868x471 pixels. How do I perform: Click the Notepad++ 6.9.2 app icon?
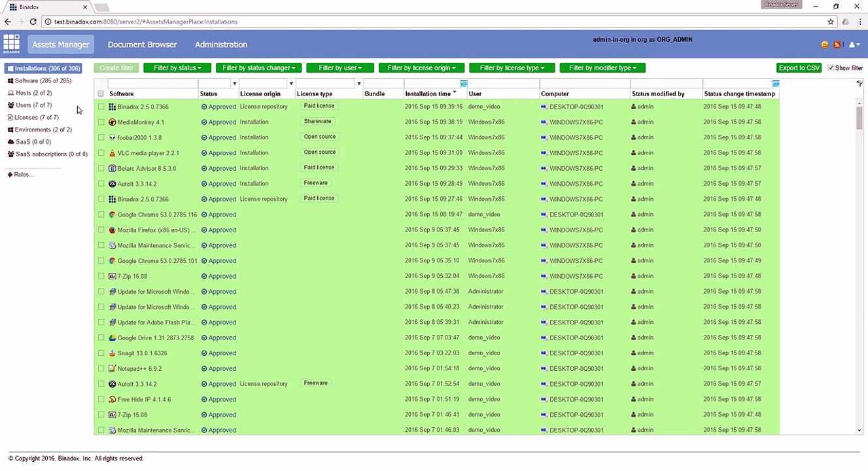pos(113,369)
